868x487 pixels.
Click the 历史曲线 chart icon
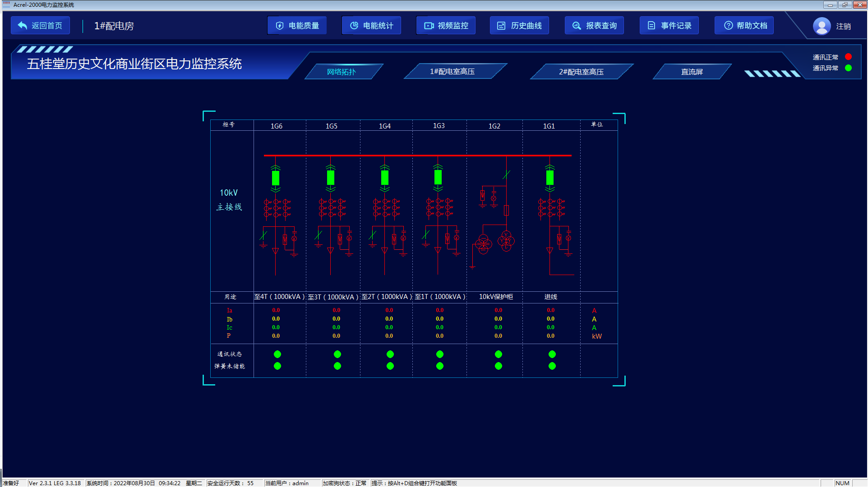(501, 26)
